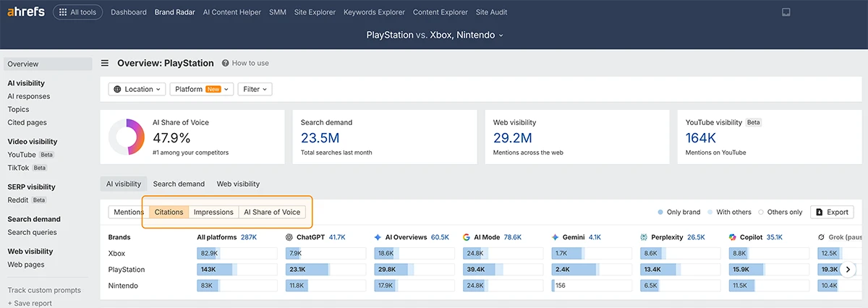Click the AI Share of Voice donut chart

click(x=127, y=137)
